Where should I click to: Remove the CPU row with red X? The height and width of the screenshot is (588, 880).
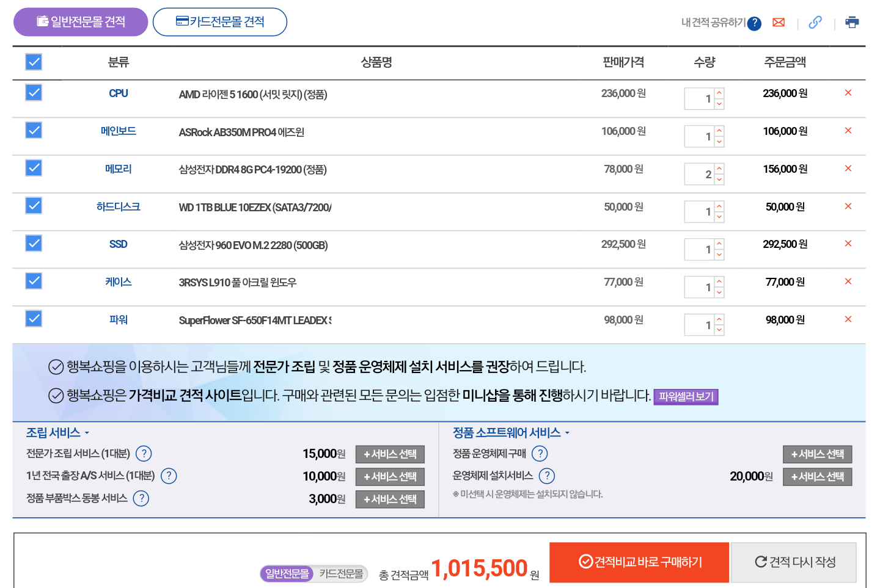pos(848,93)
